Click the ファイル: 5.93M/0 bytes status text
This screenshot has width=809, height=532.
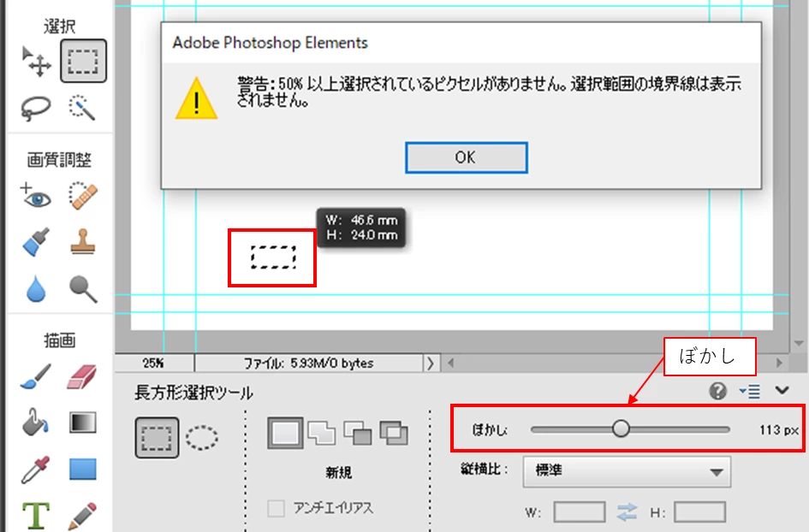[x=308, y=363]
